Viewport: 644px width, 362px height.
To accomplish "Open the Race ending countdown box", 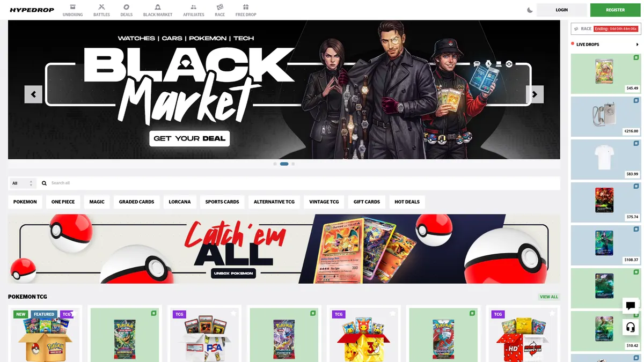I will 606,29.
